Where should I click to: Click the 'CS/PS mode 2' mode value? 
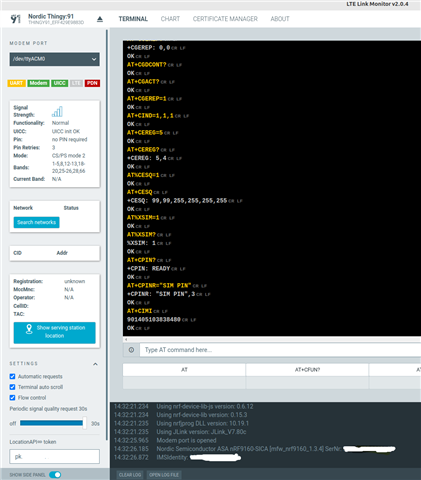click(68, 156)
